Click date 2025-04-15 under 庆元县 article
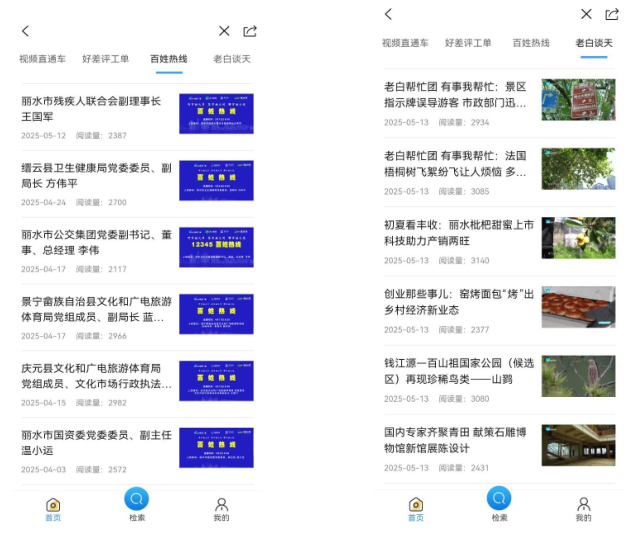Image resolution: width=643 pixels, height=538 pixels. (43, 403)
